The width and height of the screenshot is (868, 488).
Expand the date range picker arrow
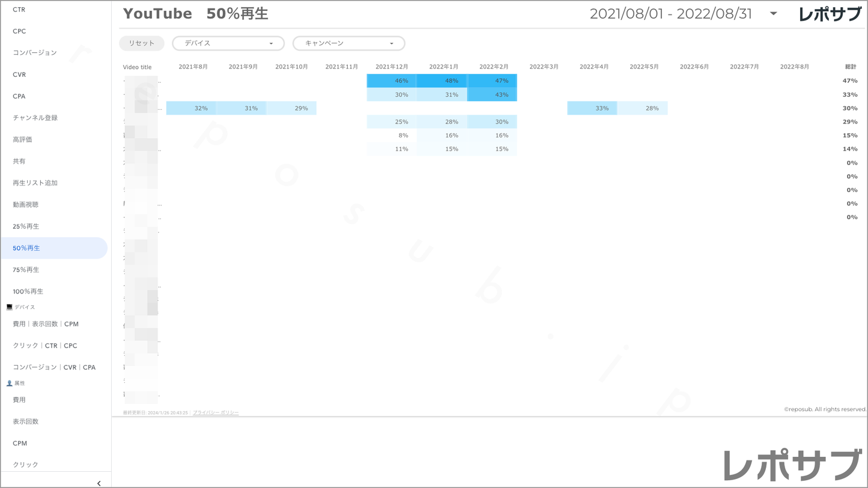click(773, 14)
